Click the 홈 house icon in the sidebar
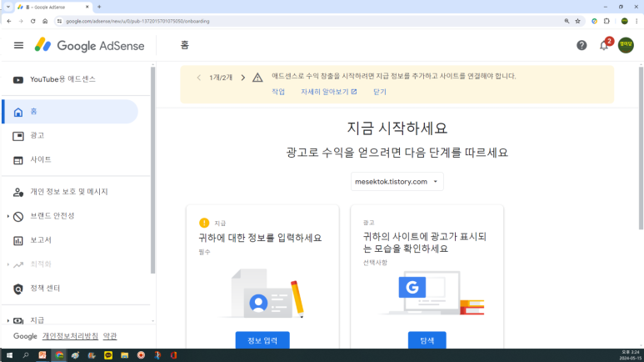 [x=18, y=112]
